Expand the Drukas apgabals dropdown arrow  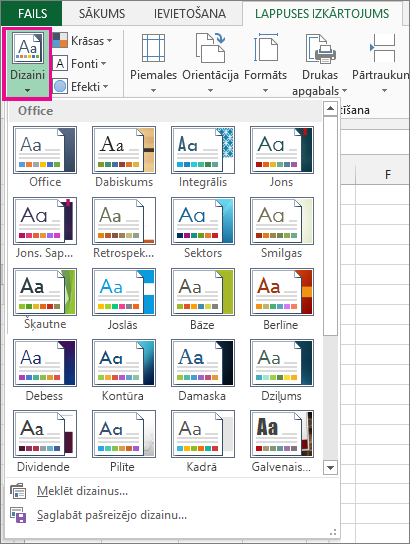click(x=344, y=91)
